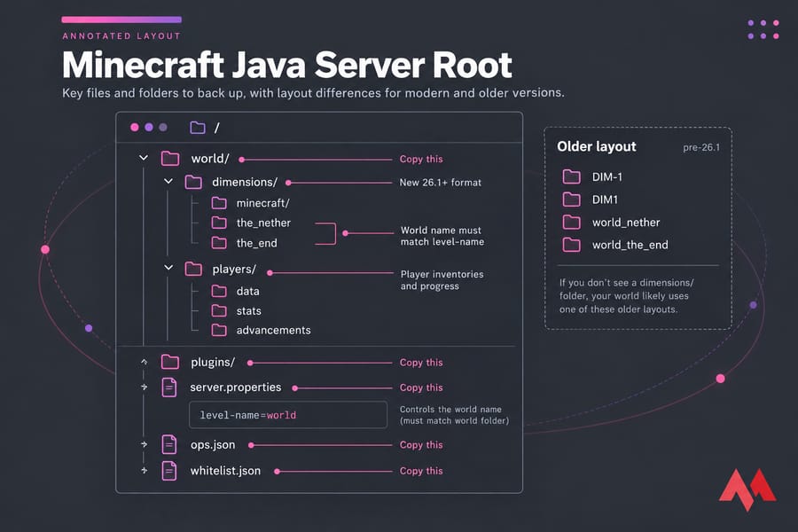Click the 'New 26.1+ format' annotation
Screen dimensions: 798x532
click(x=440, y=183)
